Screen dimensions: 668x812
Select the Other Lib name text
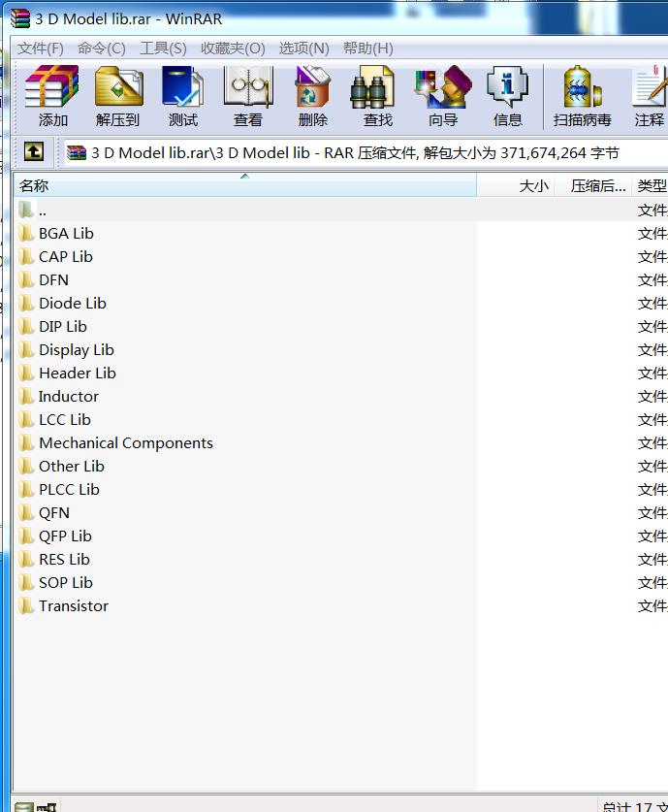(72, 467)
